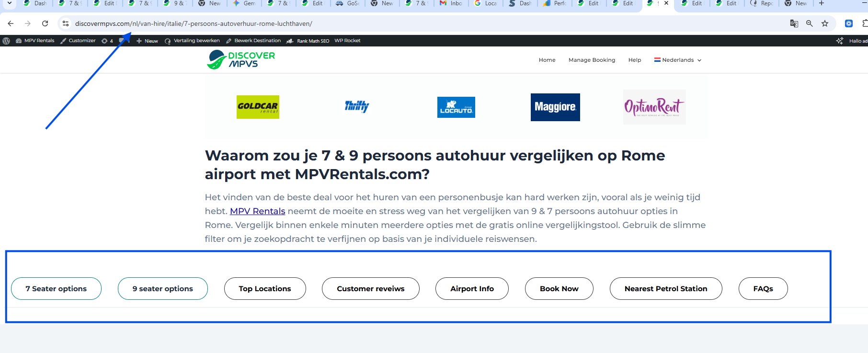
Task: Switch to the Gemini tab
Action: (244, 3)
